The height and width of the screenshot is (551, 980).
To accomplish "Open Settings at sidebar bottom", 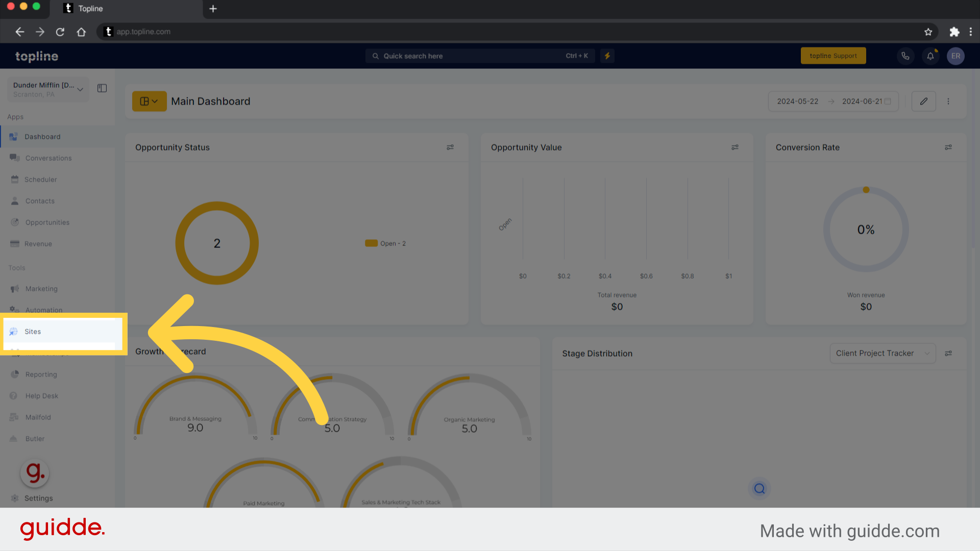I will coord(38,498).
